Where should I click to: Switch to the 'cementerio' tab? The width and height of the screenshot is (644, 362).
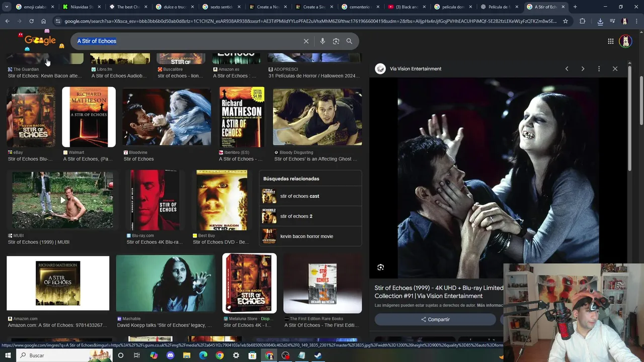point(360,7)
